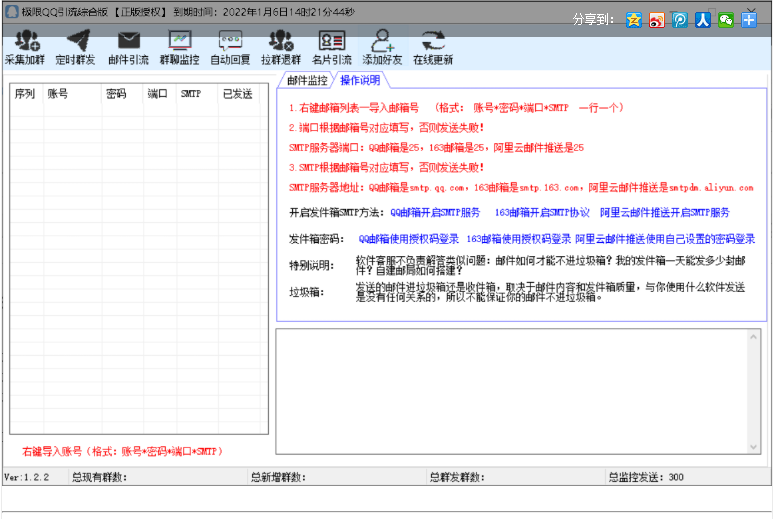Click inside the empty log text box

tap(512, 391)
